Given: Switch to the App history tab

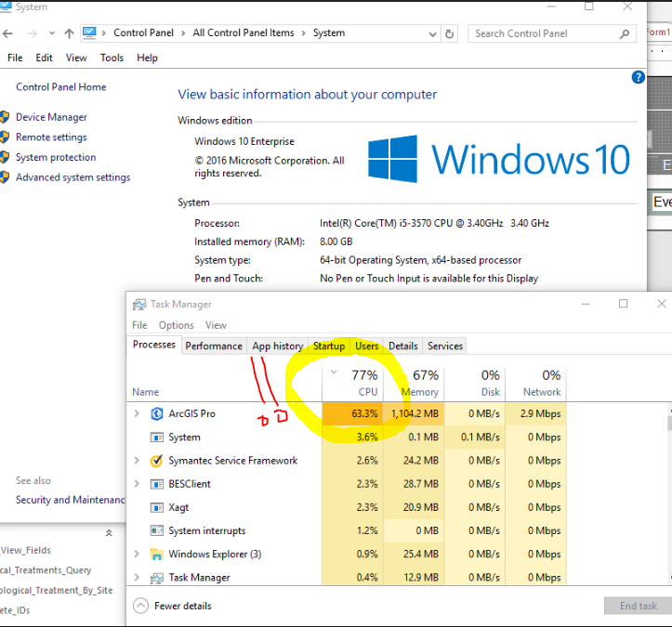Looking at the screenshot, I should point(278,346).
